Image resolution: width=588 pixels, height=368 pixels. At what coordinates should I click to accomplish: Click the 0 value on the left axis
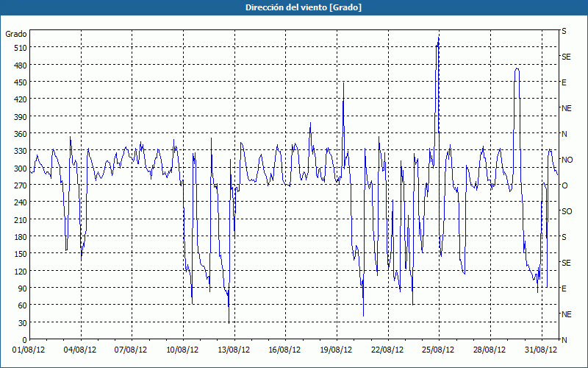(24, 340)
